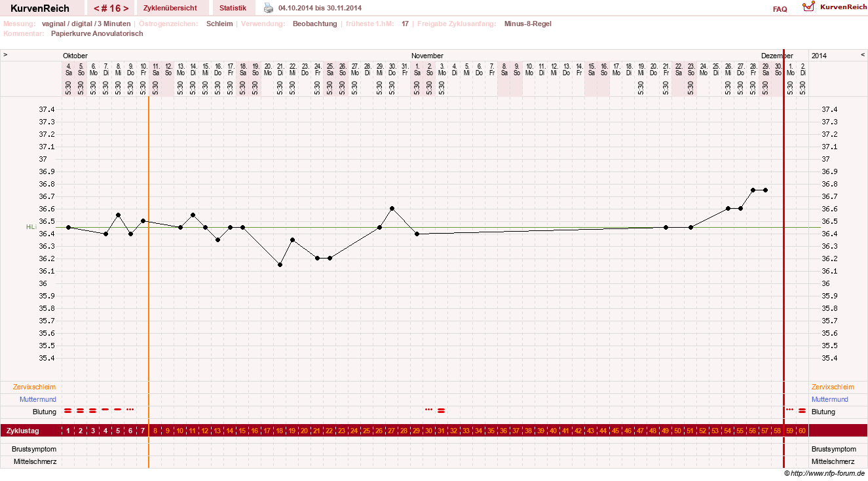Click the spotting dots marker on cycle day 6
This screenshot has height=481, width=868.
[130, 409]
